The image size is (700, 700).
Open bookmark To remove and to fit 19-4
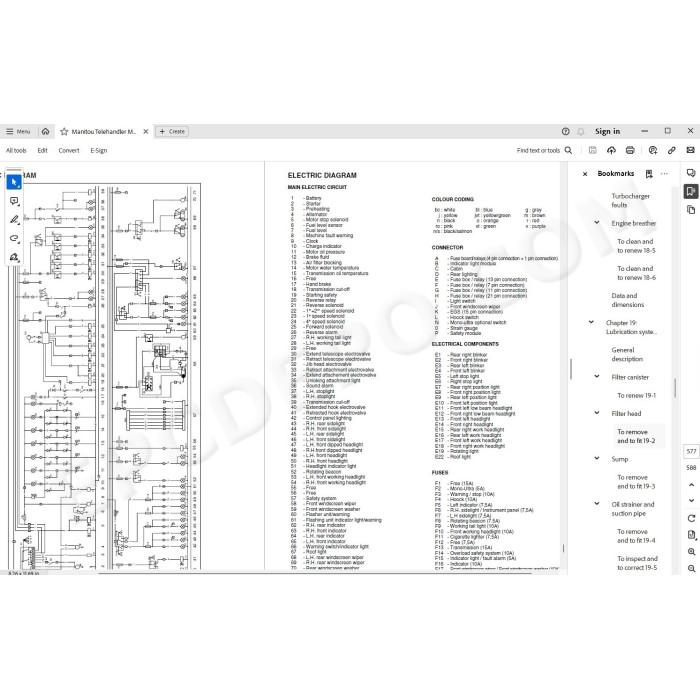(636, 536)
